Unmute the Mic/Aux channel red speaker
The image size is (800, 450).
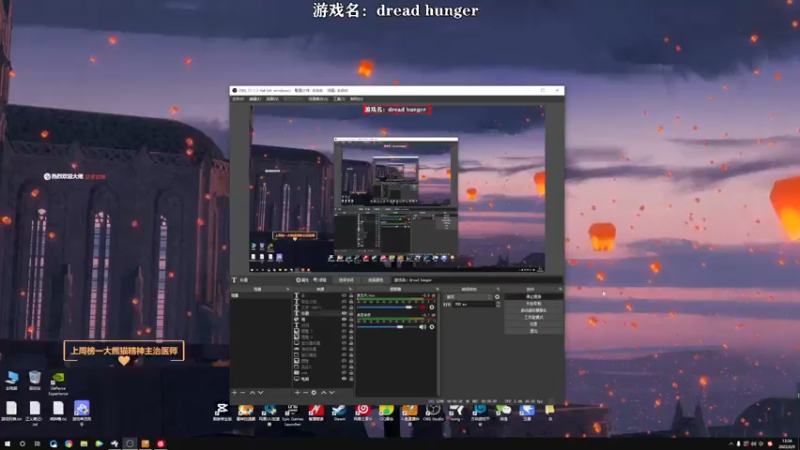coord(422,307)
